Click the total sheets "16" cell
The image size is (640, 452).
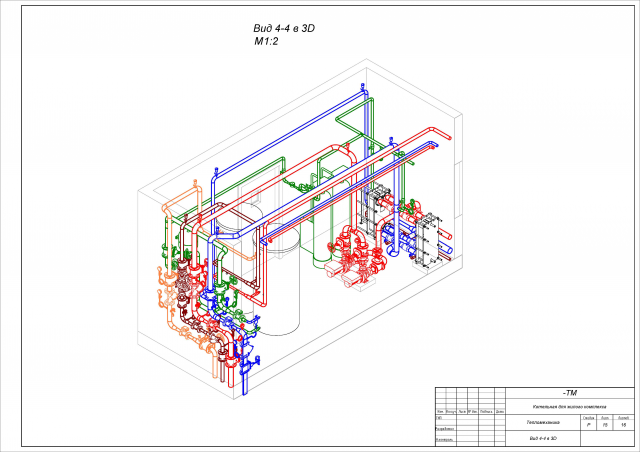[x=624, y=425]
